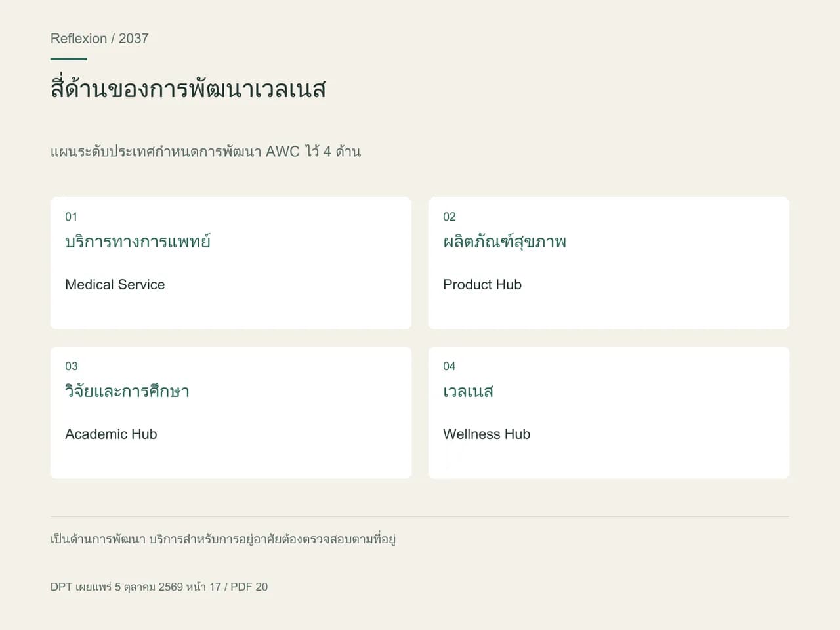Click the "Reflexion / 2037" header text
The image size is (840, 630).
[x=100, y=39]
